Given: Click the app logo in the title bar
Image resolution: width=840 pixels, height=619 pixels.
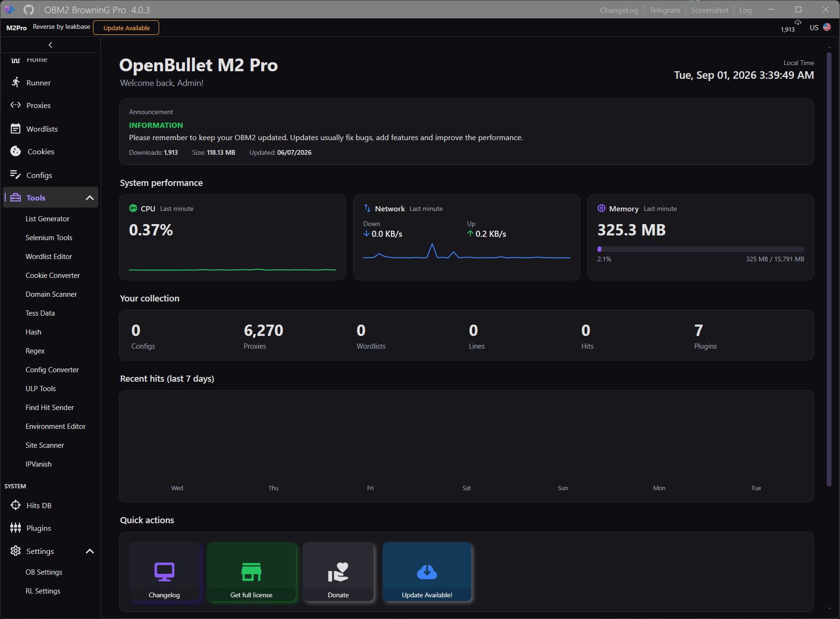Looking at the screenshot, I should pos(9,9).
